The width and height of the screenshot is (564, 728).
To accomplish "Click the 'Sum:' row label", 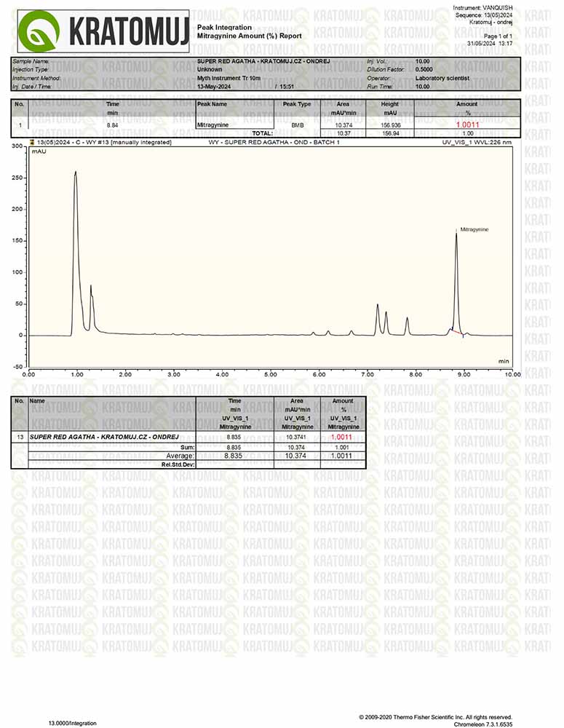I will pyautogui.click(x=187, y=447).
